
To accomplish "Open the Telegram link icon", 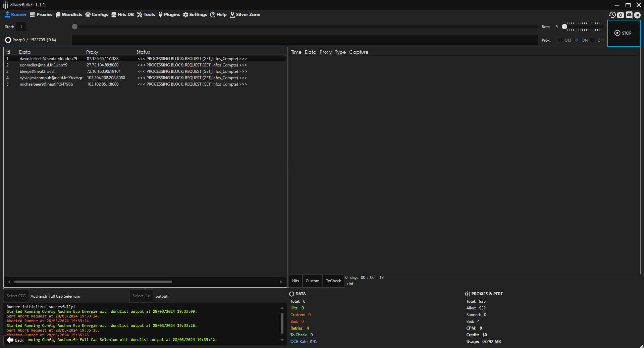I will click(637, 15).
